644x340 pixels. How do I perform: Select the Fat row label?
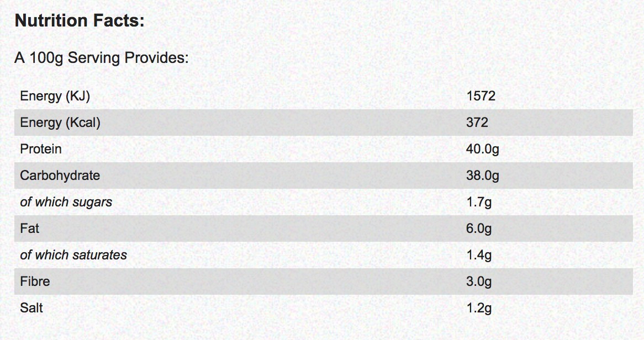pyautogui.click(x=29, y=229)
